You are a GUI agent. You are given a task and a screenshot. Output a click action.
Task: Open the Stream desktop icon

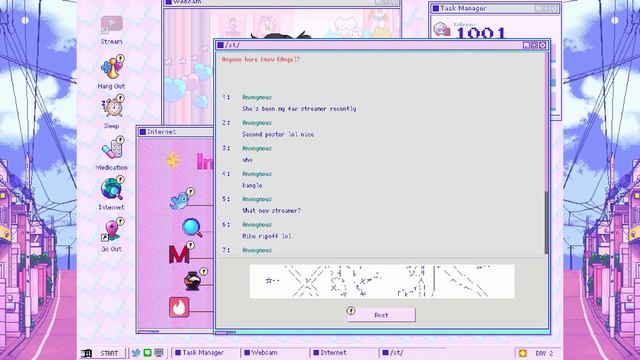click(111, 25)
